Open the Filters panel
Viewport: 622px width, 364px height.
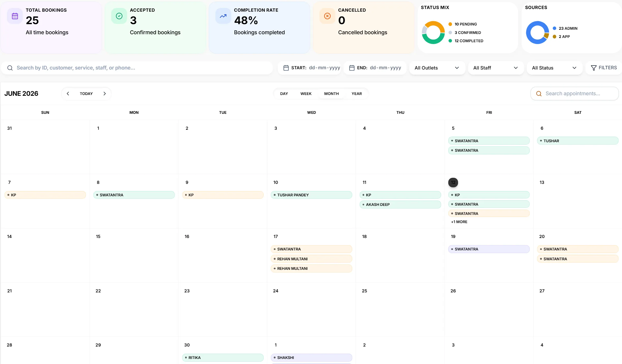pos(604,68)
